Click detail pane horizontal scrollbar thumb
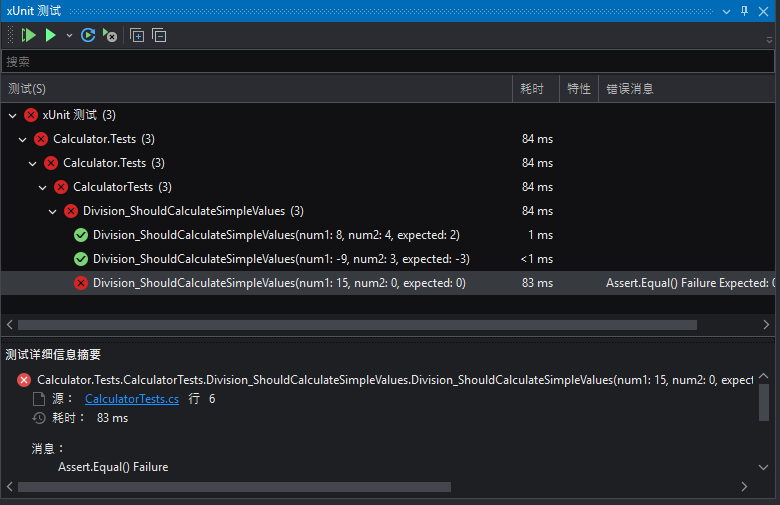Image resolution: width=780 pixels, height=505 pixels. pyautogui.click(x=234, y=487)
